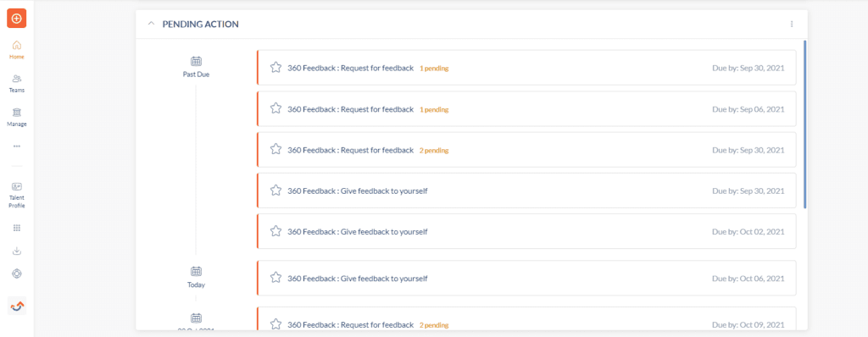The width and height of the screenshot is (868, 337).
Task: Open Give feedback to yourself due Oct 06
Action: coord(526,278)
